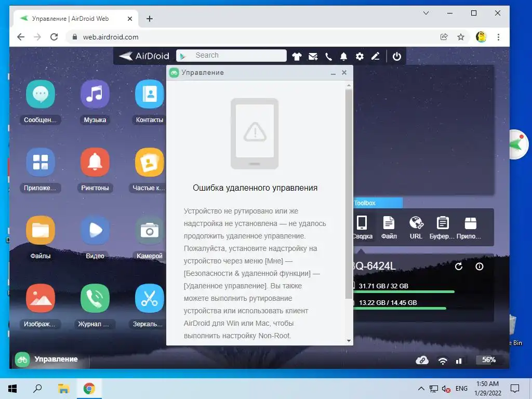Click the Управление dialog scrollbar thumb
This screenshot has width=532, height=399.
click(x=349, y=194)
